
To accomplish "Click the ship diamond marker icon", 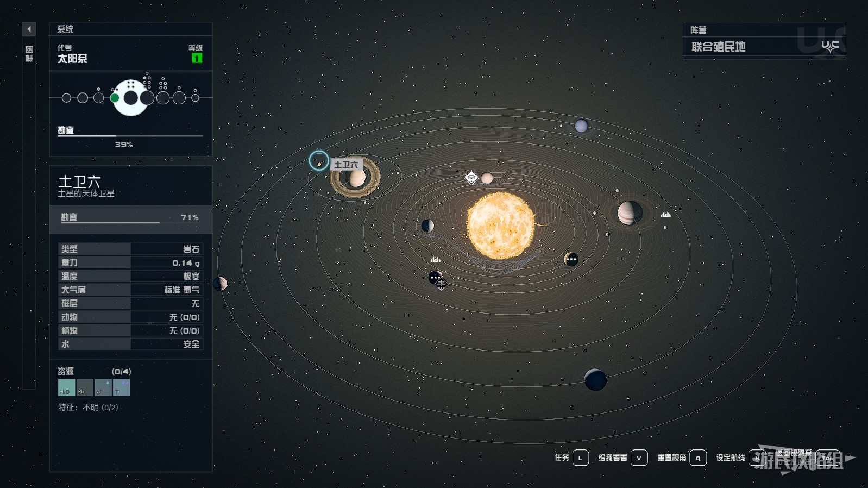I will tap(441, 284).
